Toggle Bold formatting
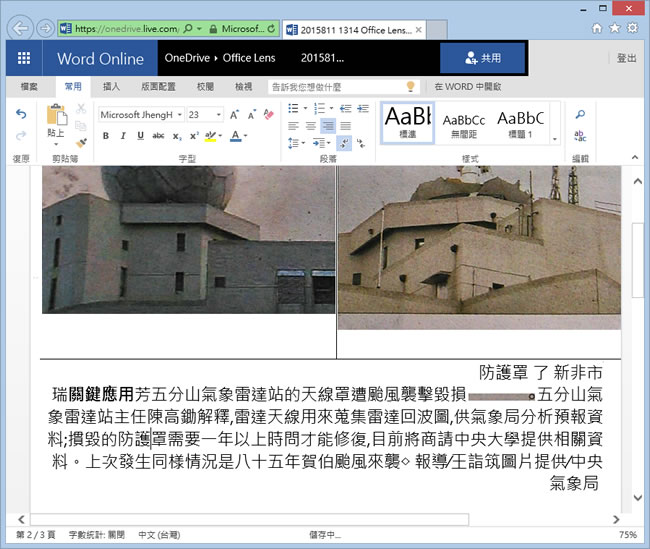Image resolution: width=650 pixels, height=549 pixels. (x=105, y=136)
